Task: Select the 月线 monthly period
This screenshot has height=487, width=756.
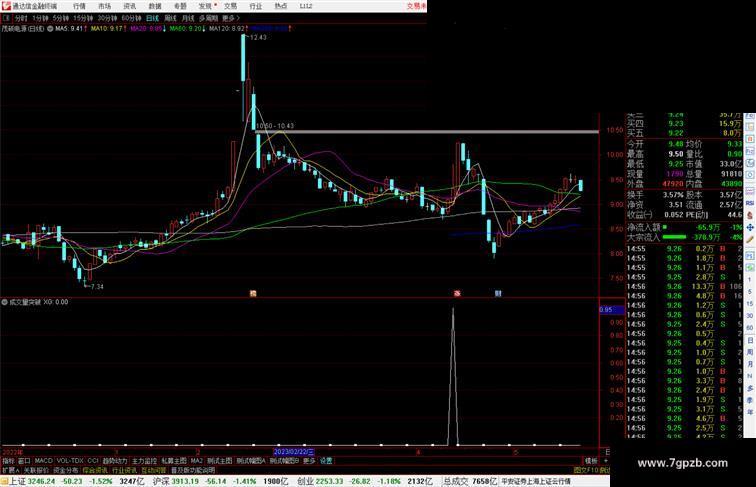Action: (188, 18)
